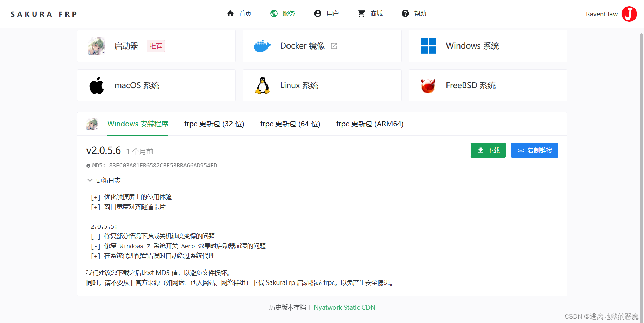The width and height of the screenshot is (644, 323).
Task: Click the info icon before MD5
Action: pos(88,166)
